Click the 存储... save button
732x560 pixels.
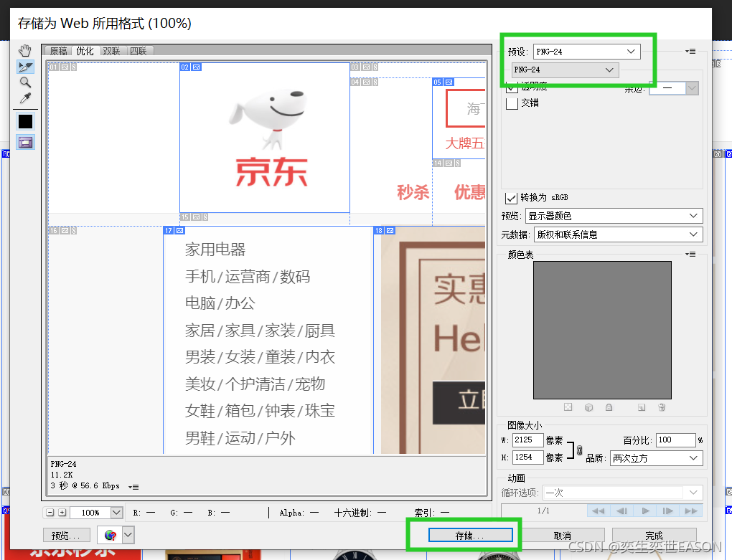click(470, 536)
